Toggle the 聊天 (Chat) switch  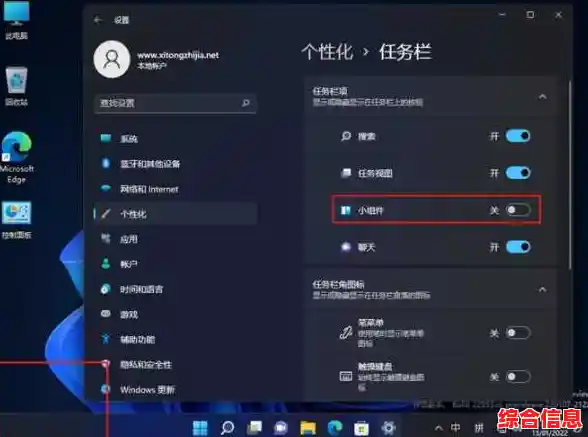[518, 247]
